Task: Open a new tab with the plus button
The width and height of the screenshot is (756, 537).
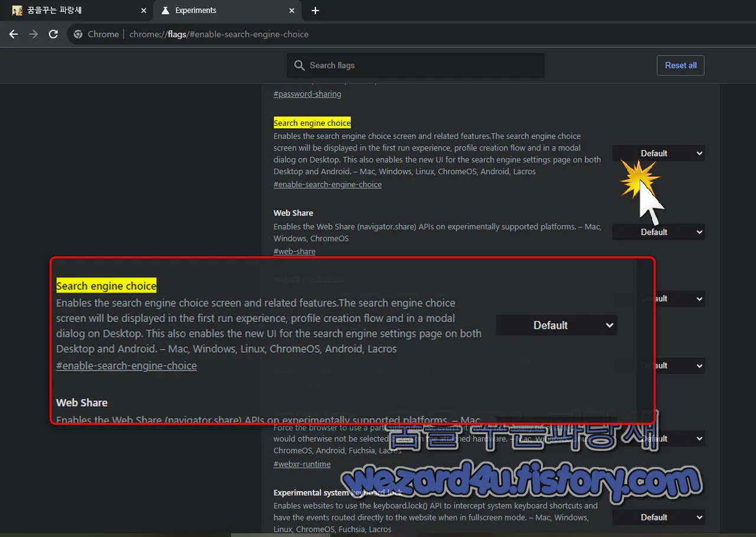Action: pyautogui.click(x=315, y=11)
